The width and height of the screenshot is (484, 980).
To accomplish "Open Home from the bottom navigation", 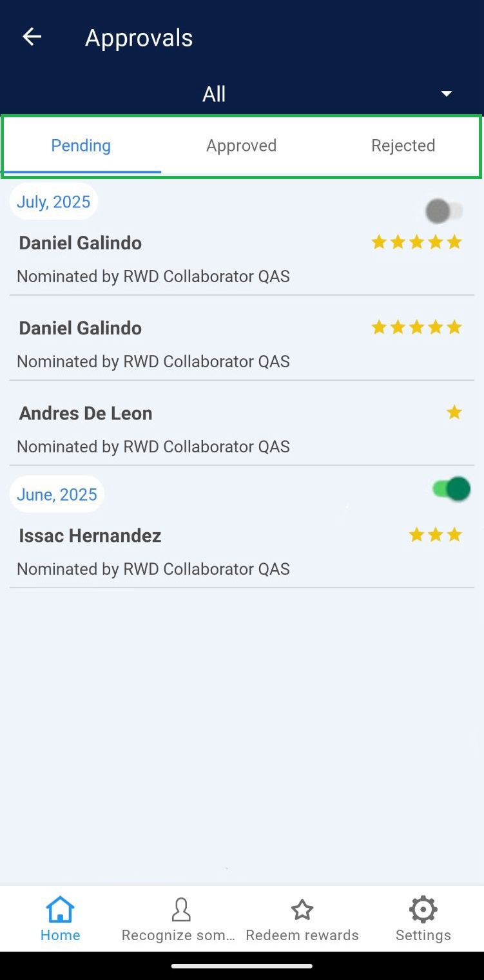I will [61, 919].
